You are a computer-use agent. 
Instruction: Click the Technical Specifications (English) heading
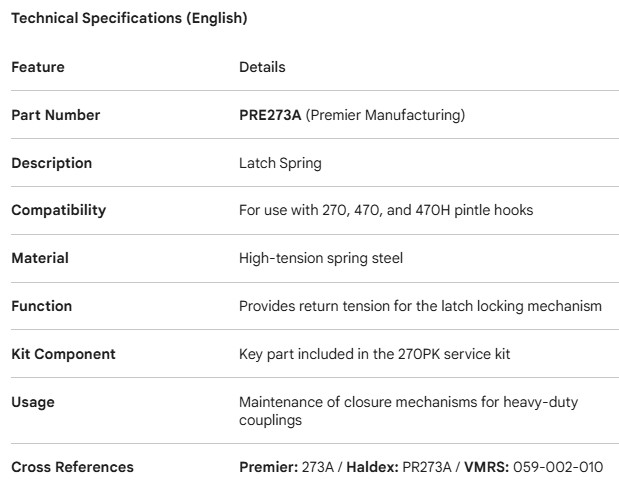coord(129,18)
